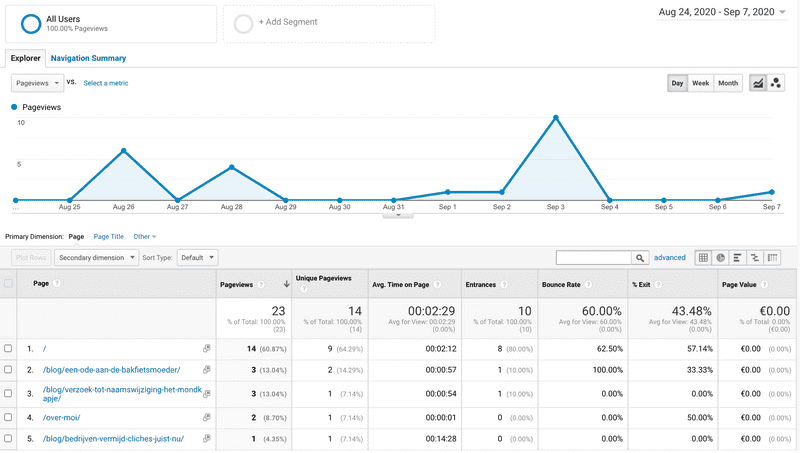800x453 pixels.
Task: Show help for Entrances column
Action: tap(504, 285)
